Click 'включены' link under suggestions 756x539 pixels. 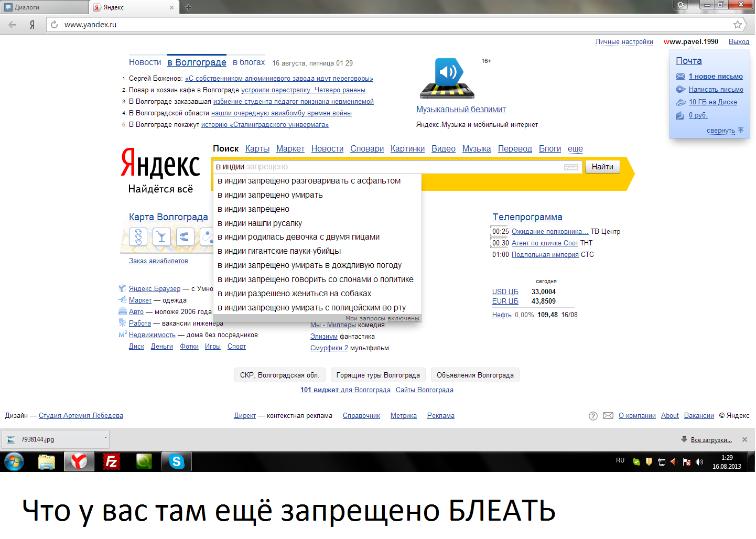coord(403,318)
